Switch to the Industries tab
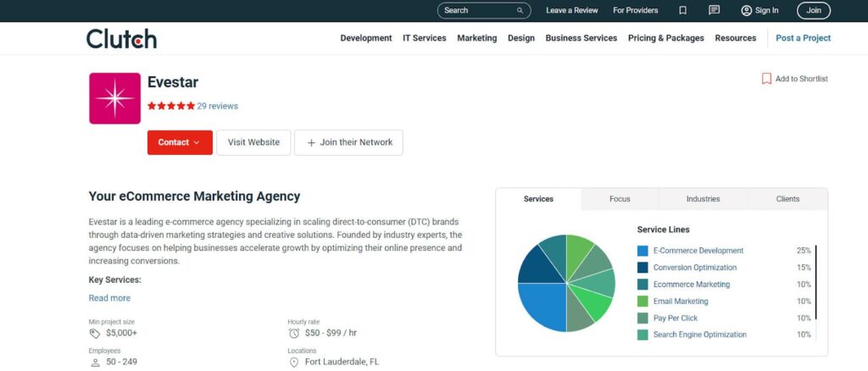This screenshot has height=371, width=868. [x=703, y=199]
